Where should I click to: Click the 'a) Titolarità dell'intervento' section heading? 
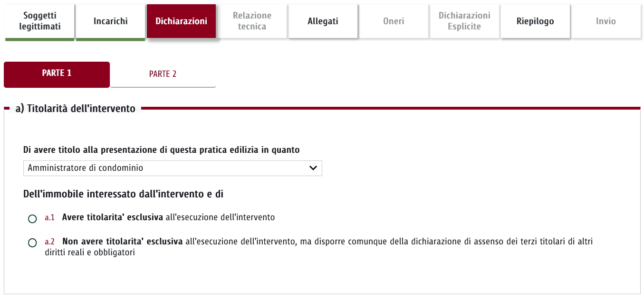click(x=75, y=109)
